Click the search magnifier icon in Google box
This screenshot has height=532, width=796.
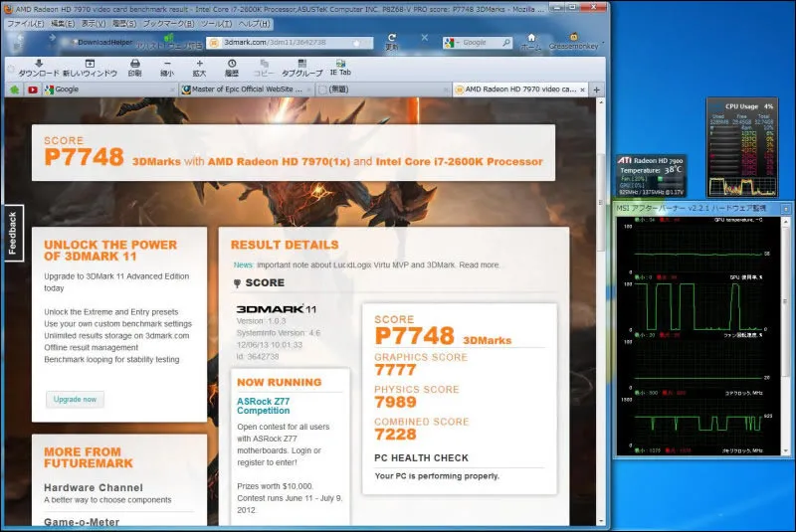[x=506, y=43]
